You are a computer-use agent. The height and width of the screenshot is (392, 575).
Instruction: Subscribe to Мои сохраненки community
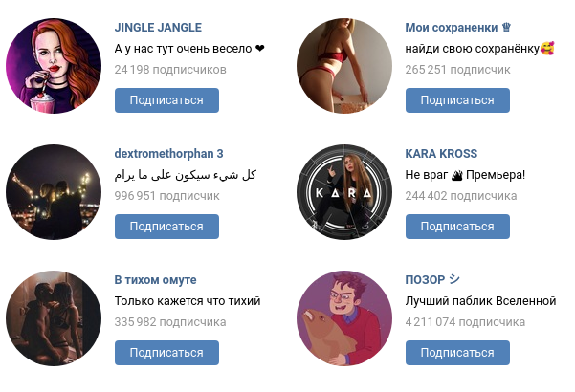click(x=457, y=100)
